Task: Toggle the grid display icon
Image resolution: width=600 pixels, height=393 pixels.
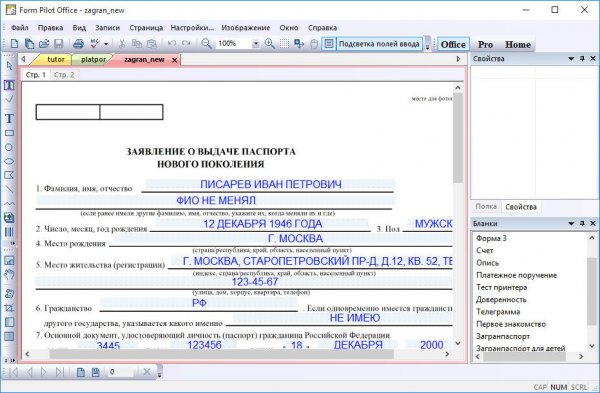Action: coord(284,44)
